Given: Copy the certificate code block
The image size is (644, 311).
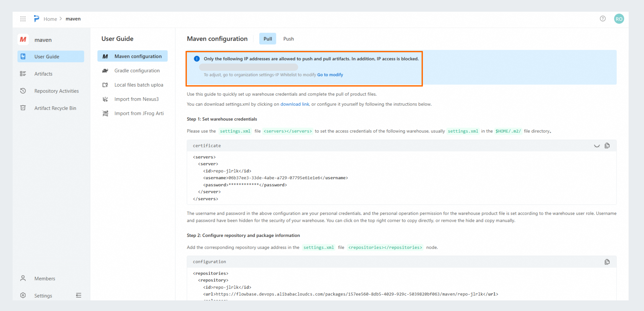Looking at the screenshot, I should [x=607, y=146].
